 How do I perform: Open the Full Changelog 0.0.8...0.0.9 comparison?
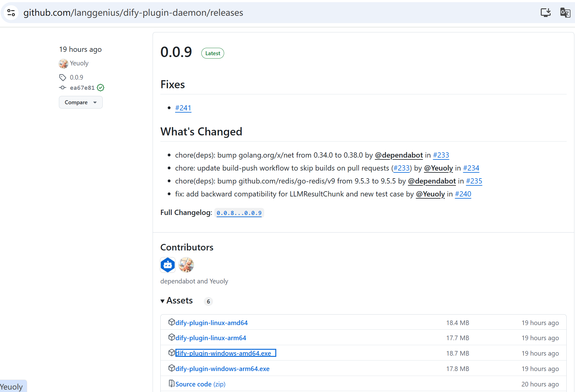point(239,213)
